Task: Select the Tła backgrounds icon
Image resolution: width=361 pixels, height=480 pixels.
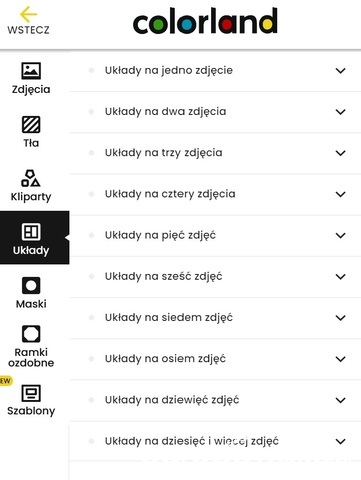Action: (x=31, y=124)
